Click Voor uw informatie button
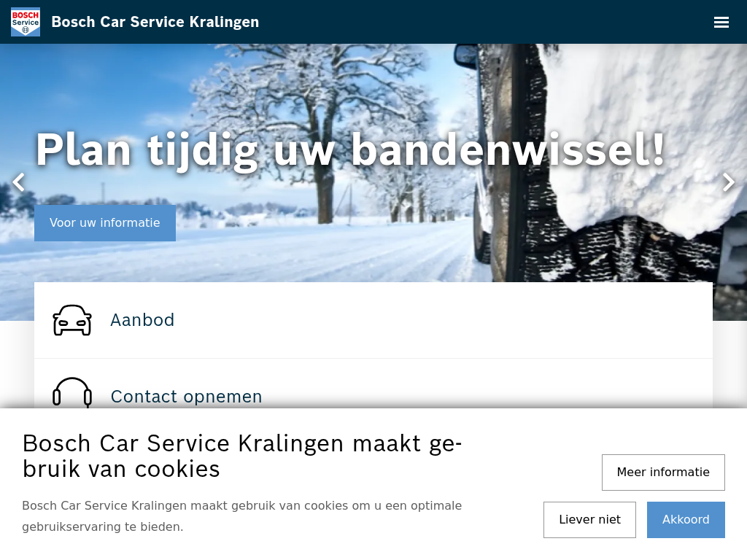 tap(105, 223)
